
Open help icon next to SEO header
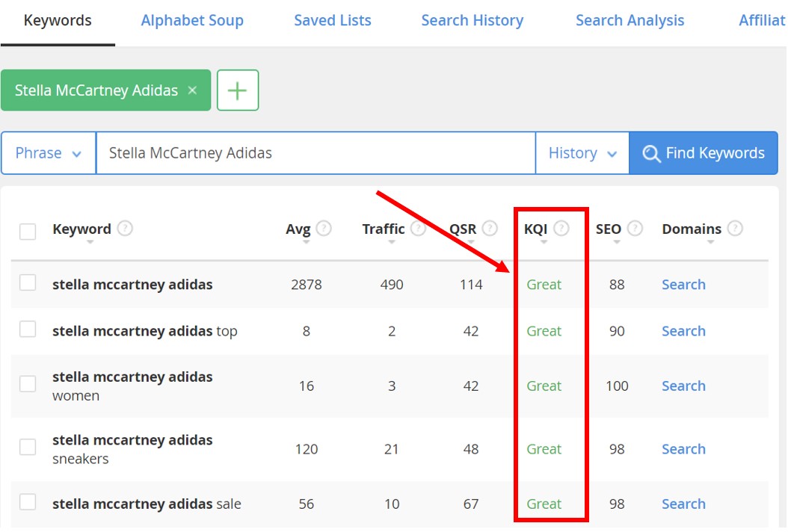pos(635,229)
